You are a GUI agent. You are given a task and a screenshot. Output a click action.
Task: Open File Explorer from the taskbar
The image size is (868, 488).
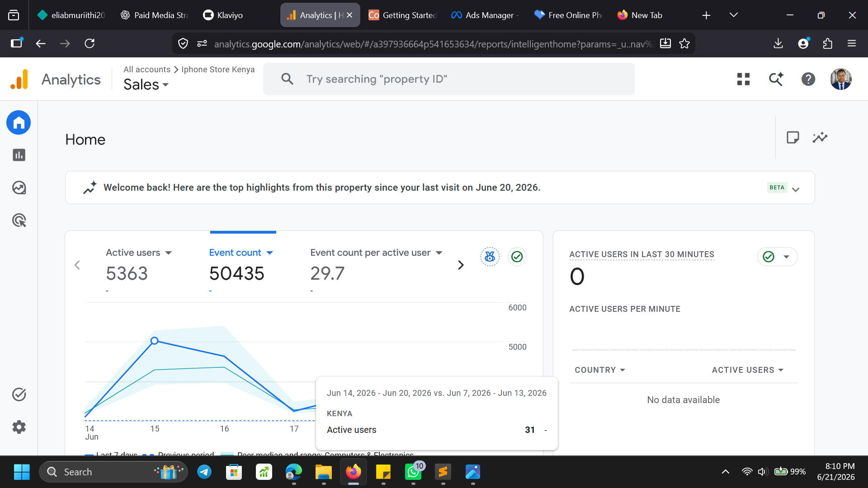[324, 472]
